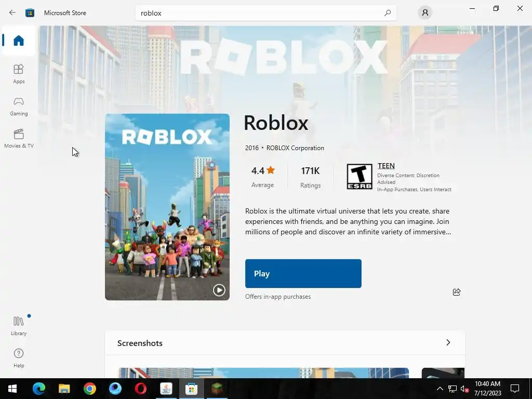Open the blue orb app in taskbar
The width and height of the screenshot is (532, 399).
pyautogui.click(x=115, y=389)
